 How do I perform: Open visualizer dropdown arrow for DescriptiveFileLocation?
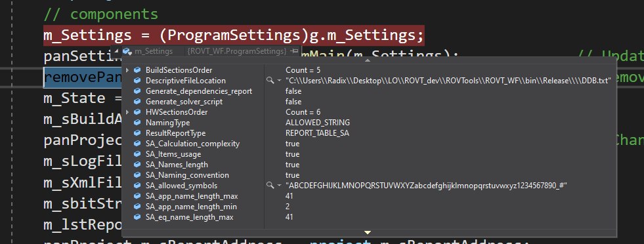pos(279,81)
